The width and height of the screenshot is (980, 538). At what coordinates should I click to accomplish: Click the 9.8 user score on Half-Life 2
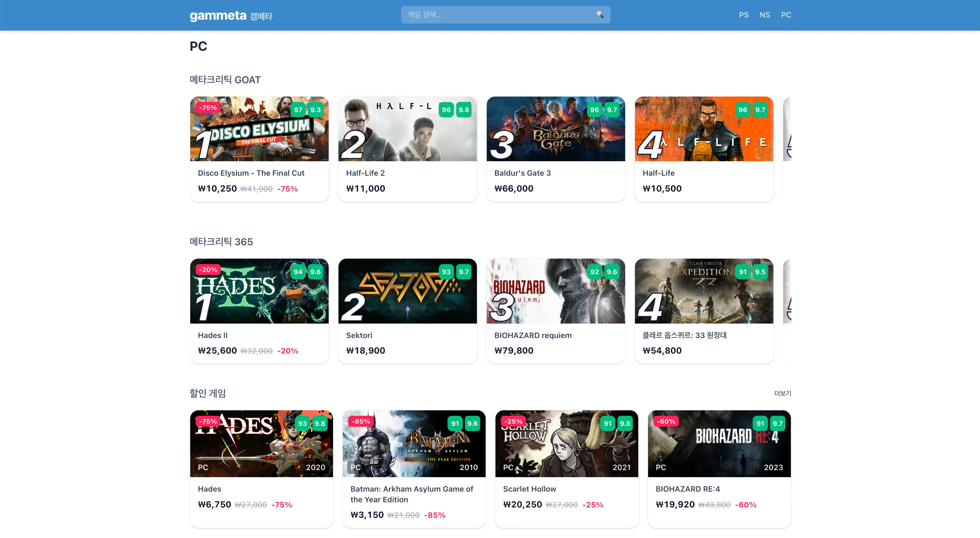point(463,110)
